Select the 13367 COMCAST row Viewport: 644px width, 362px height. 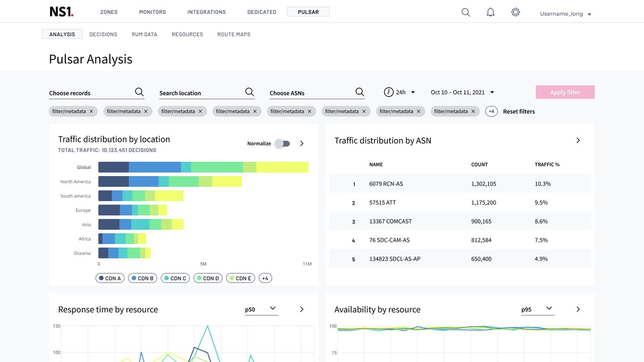point(460,221)
